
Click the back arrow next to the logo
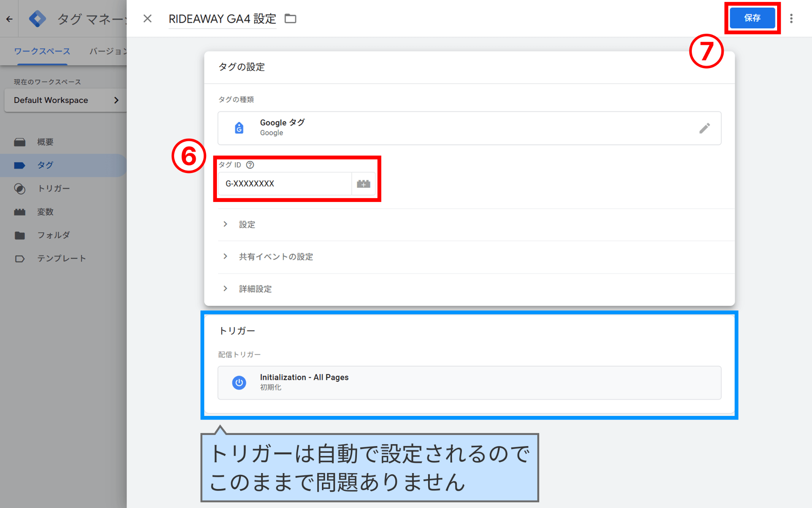[x=9, y=18]
